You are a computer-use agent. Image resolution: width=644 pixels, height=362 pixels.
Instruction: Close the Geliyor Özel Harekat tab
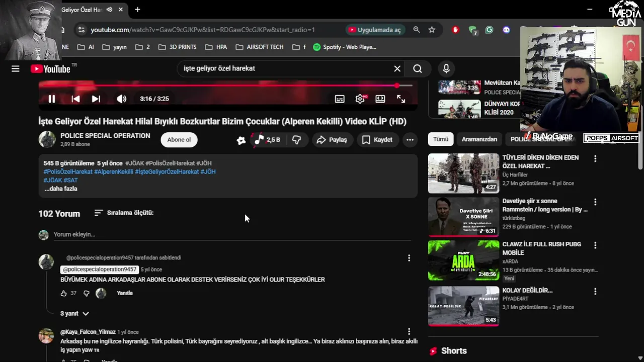point(121,10)
